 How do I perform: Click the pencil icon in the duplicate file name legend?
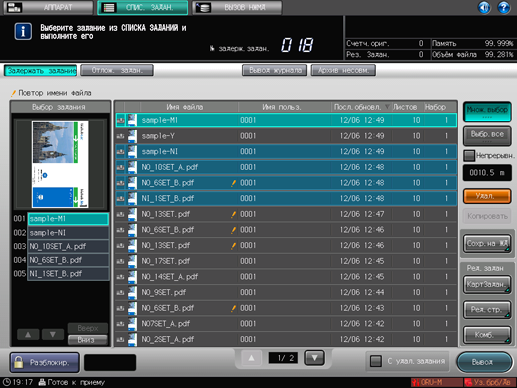click(13, 93)
